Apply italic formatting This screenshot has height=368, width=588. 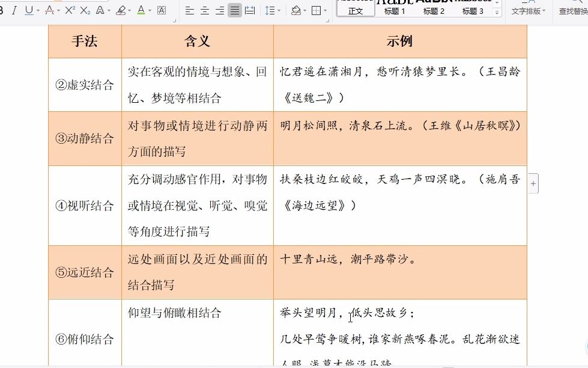(13, 10)
